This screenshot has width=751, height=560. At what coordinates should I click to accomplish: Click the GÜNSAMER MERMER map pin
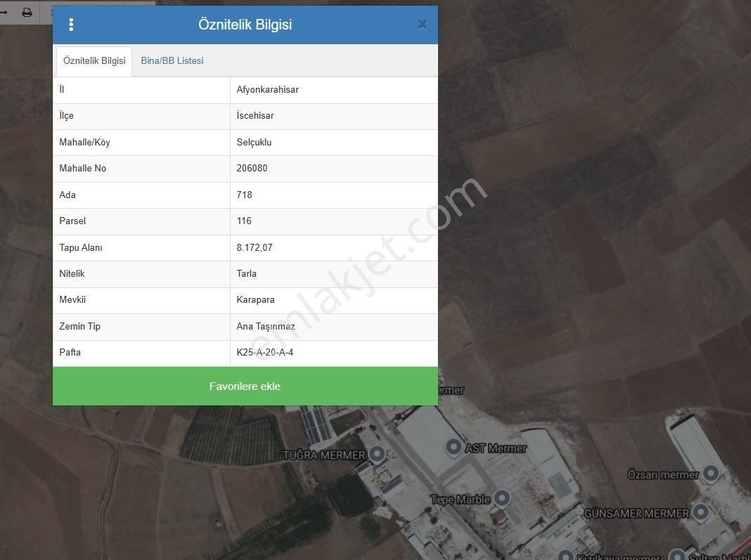[x=700, y=512]
